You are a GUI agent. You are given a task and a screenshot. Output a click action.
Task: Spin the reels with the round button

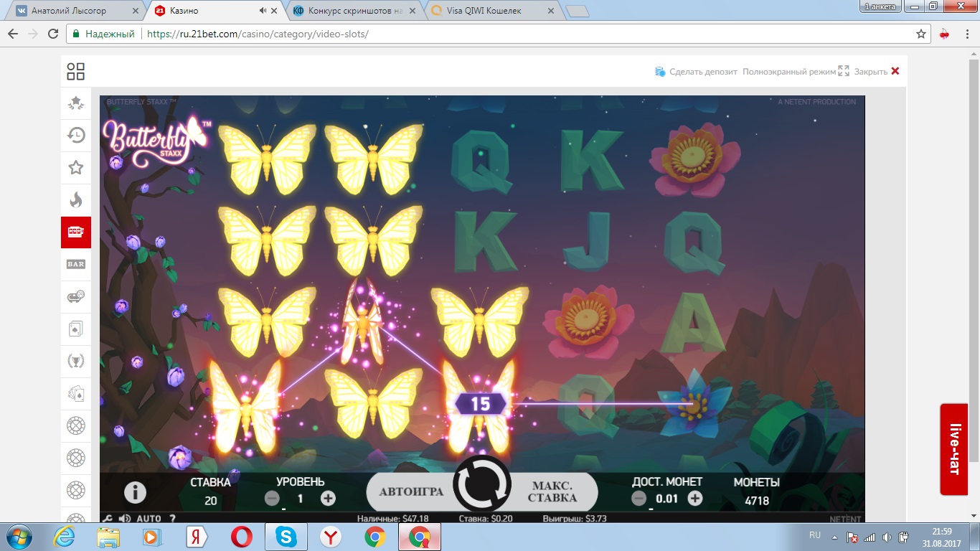pos(482,484)
